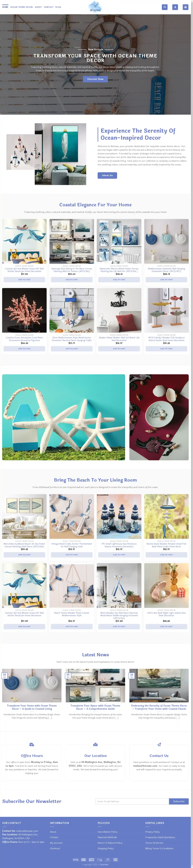The width and height of the screenshot is (193, 868).
Task: Click the Subscribe newsletter button
Action: click(179, 801)
